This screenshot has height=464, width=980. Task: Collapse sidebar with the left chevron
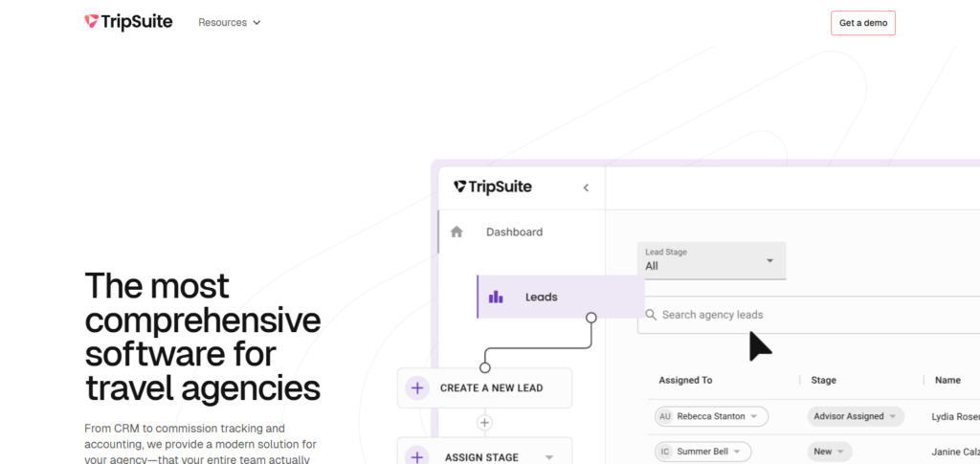pos(586,188)
